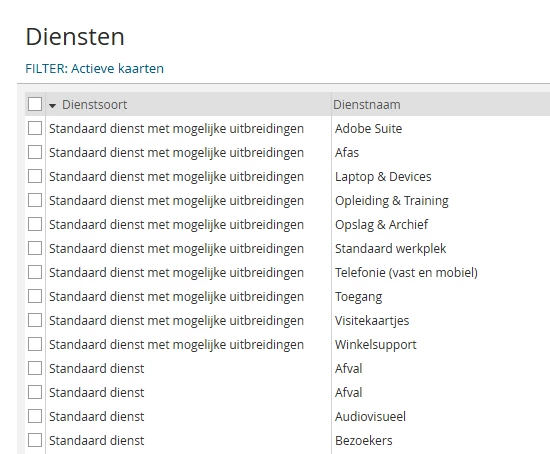Sort by the Dienstsoort column header

(x=94, y=105)
